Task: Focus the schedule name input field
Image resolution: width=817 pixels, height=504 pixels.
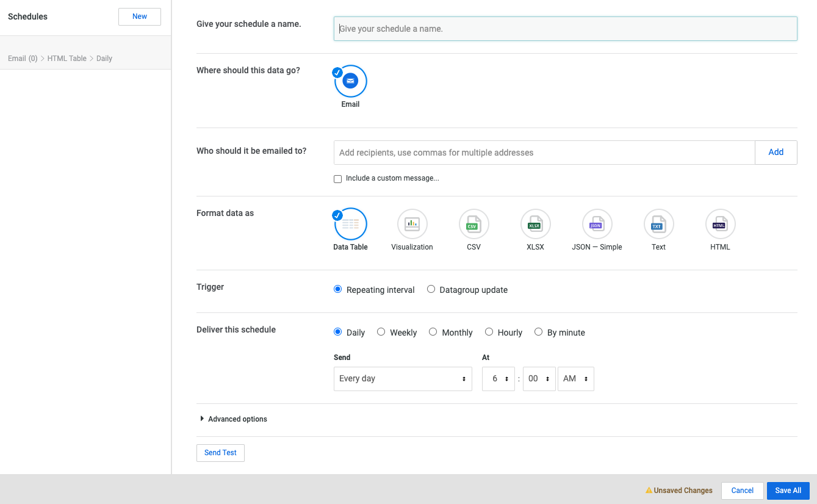Action: point(565,29)
